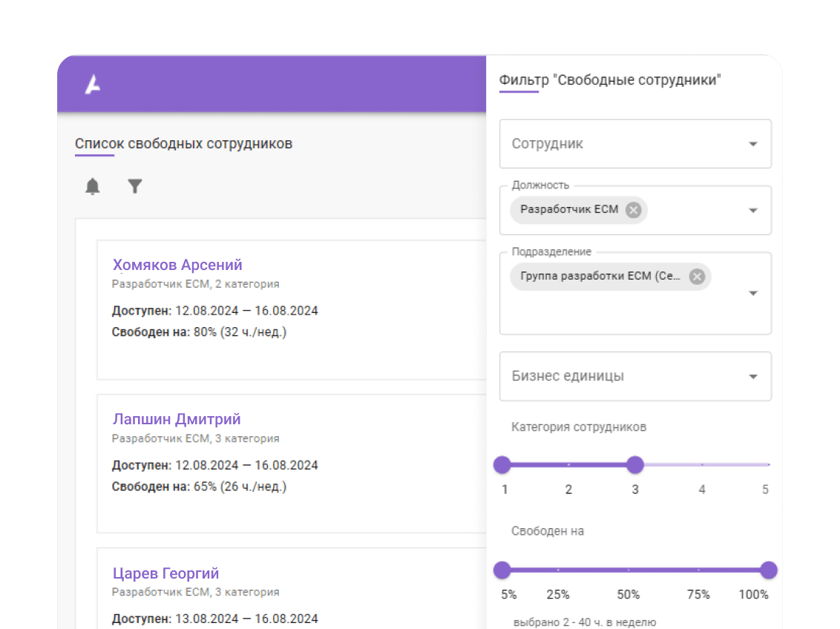Select 'Список свободных сотрудников' heading tab
The width and height of the screenshot is (840, 629).
(x=184, y=143)
